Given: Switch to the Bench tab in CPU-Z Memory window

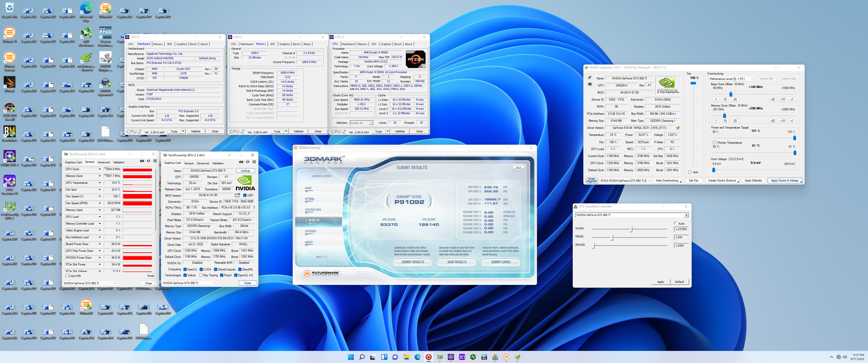Looking at the screenshot, I should pyautogui.click(x=296, y=44).
